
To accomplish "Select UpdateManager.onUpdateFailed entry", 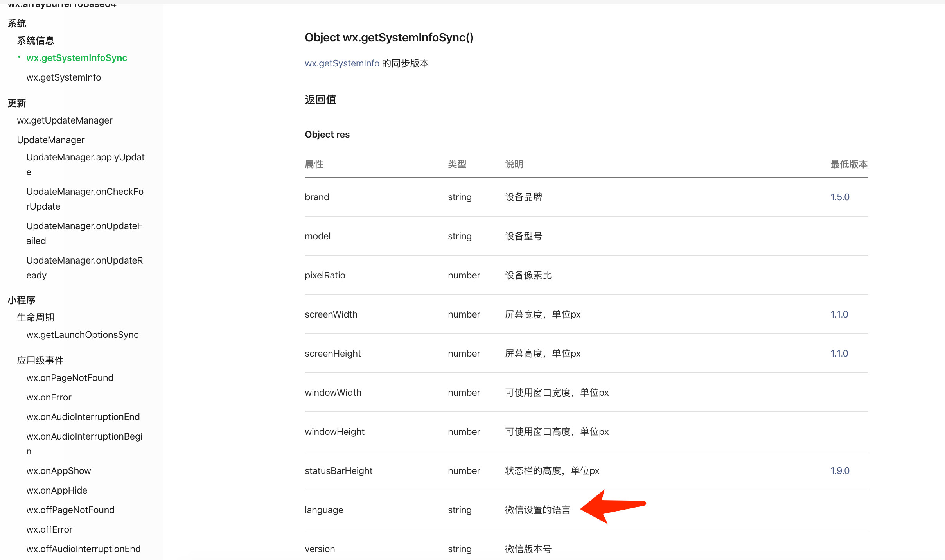I will (x=84, y=233).
